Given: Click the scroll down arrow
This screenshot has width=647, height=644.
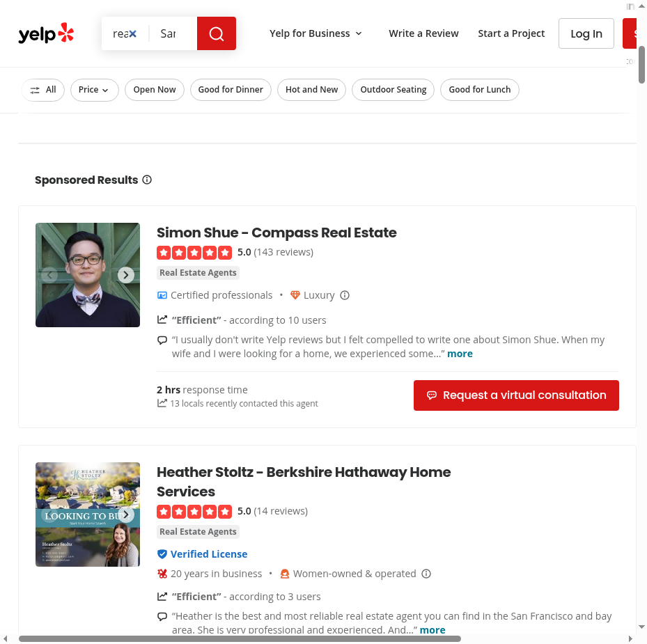Looking at the screenshot, I should [x=641, y=627].
